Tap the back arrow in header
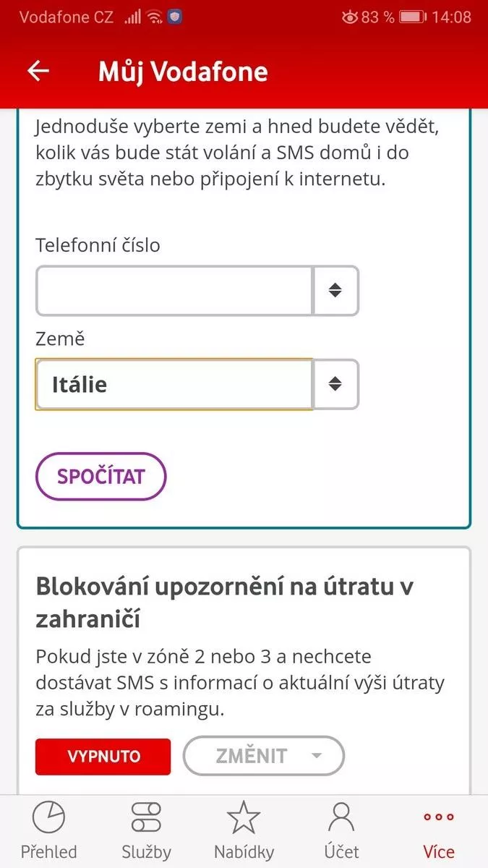This screenshot has width=488, height=868. pos(38,71)
